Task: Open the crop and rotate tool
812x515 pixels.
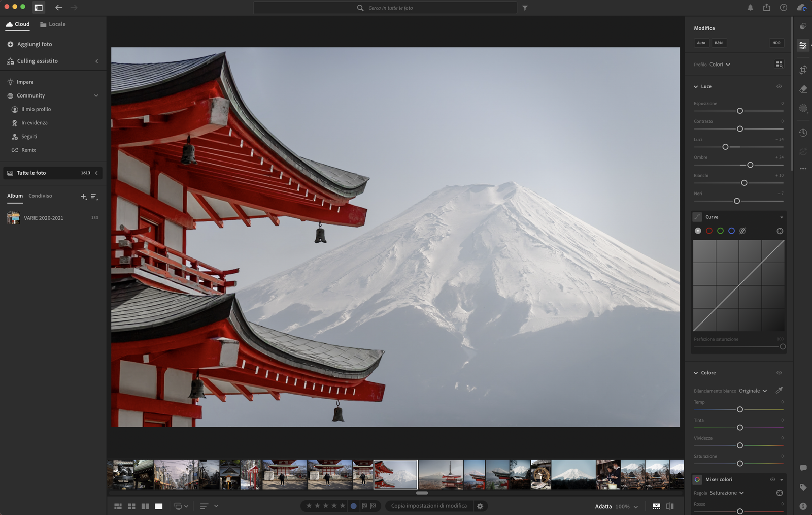Action: 803,70
